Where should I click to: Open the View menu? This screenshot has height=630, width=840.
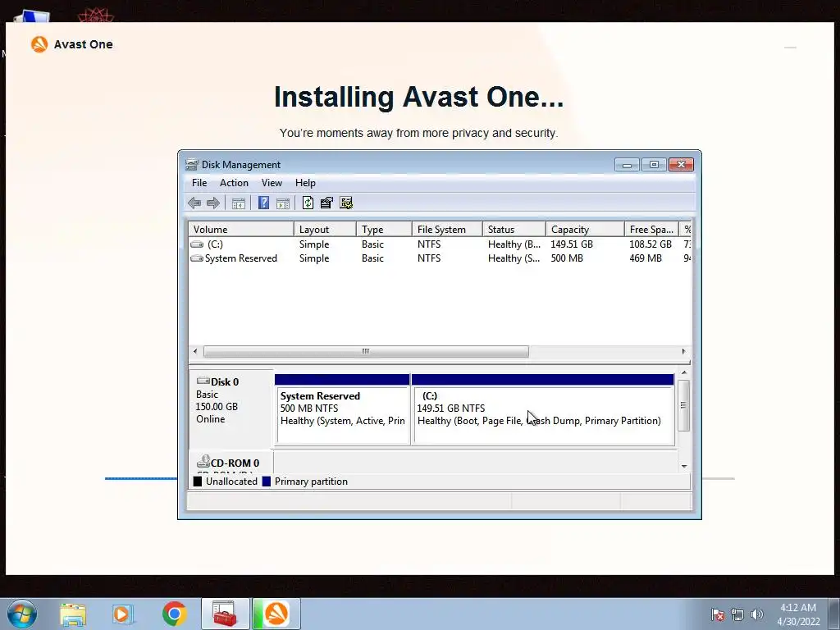tap(272, 183)
